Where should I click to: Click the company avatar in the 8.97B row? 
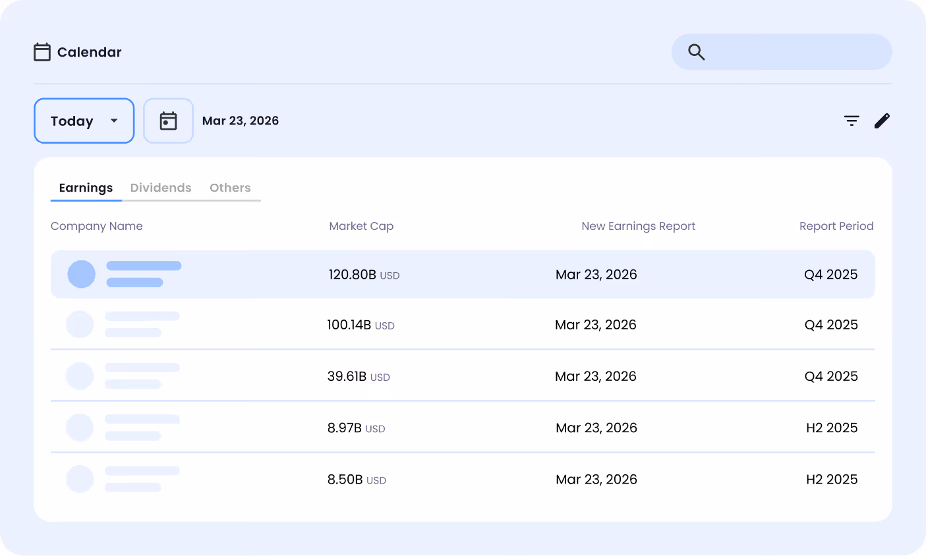(x=80, y=428)
